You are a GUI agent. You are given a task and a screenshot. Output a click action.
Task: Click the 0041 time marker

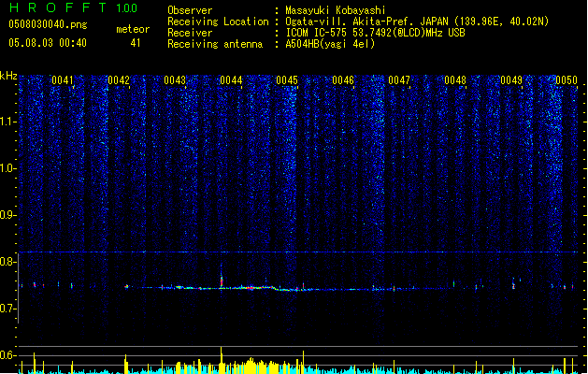point(63,80)
